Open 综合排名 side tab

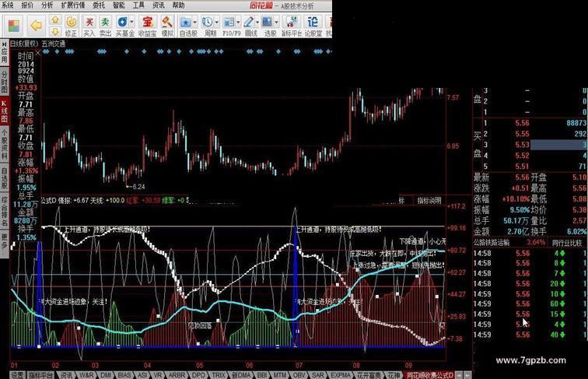coord(5,211)
